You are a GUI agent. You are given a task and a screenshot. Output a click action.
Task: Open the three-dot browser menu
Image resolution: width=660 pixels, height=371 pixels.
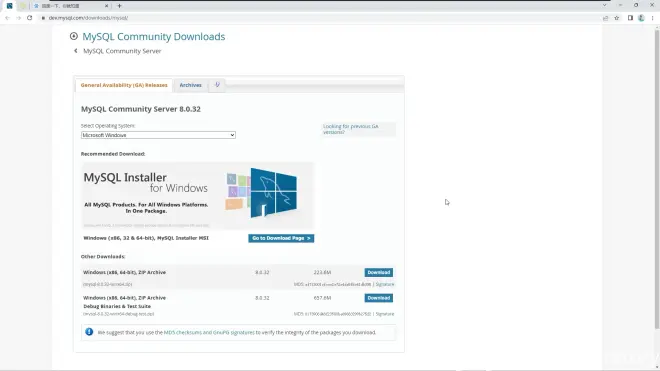(x=652, y=18)
